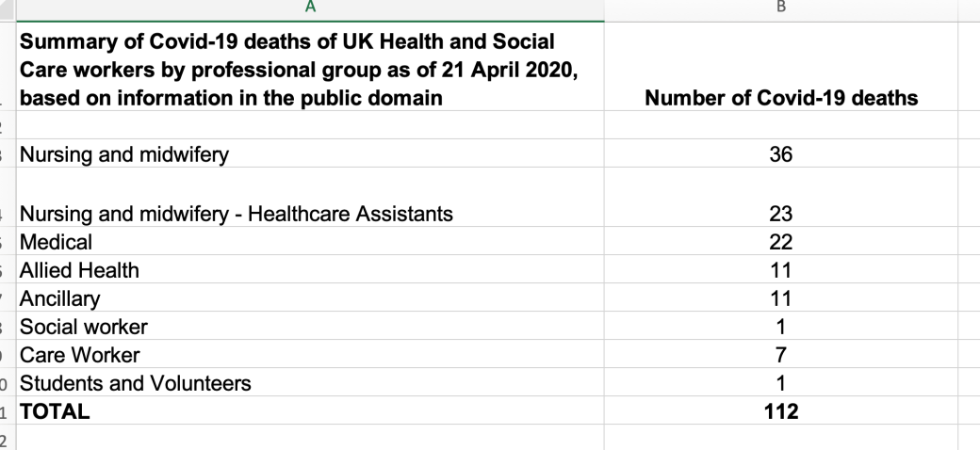This screenshot has width=980, height=450.
Task: Click the "TOTAL" label cell
Action: pyautogui.click(x=55, y=411)
